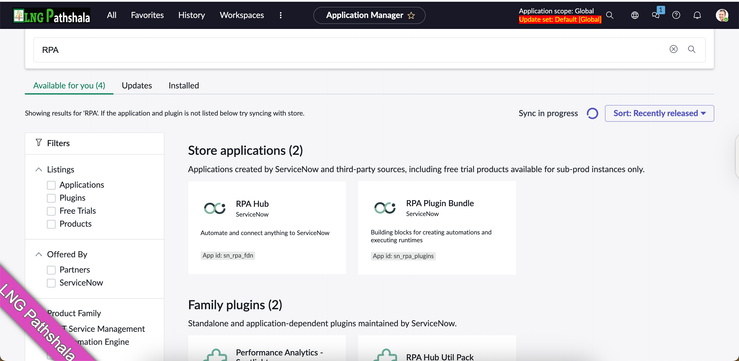739x361 pixels.
Task: Open the History menu
Action: 191,15
